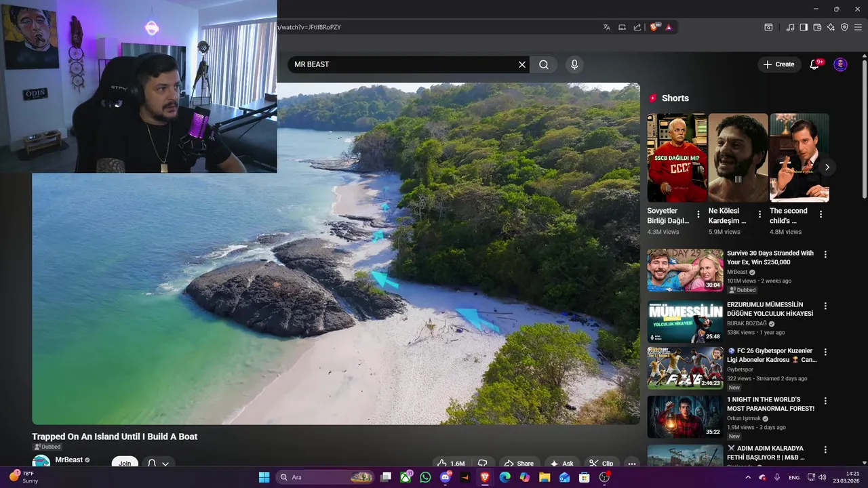Open the Brave Rewards triangle icon
This screenshot has height=488, width=868.
pos(669,27)
